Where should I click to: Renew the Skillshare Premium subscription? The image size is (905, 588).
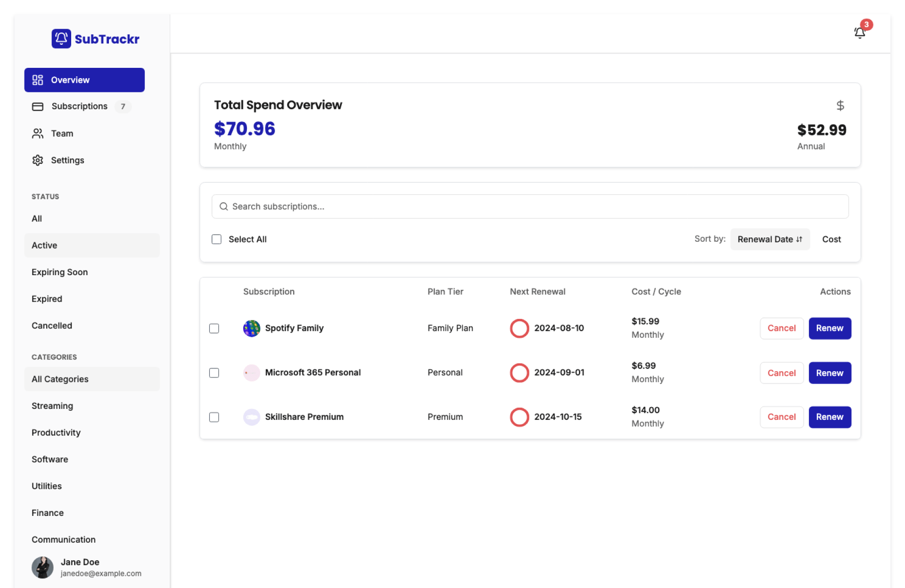[x=829, y=417]
